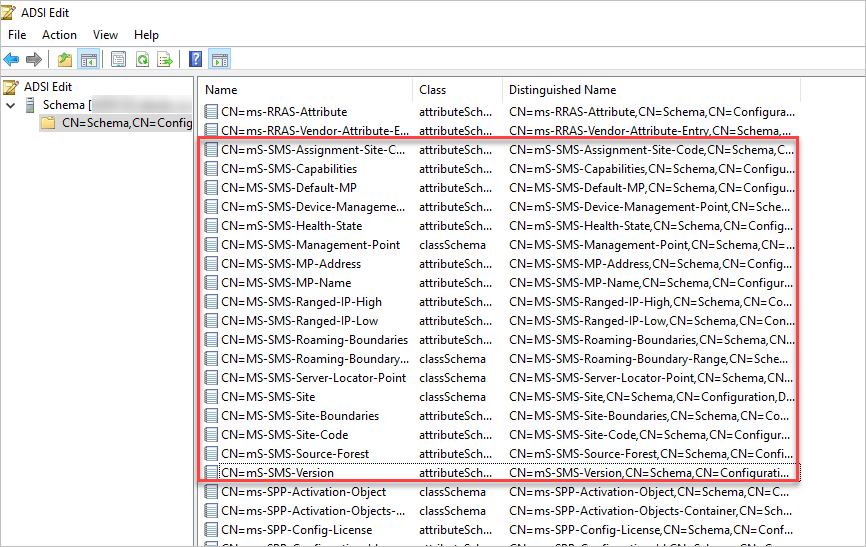866x547 pixels.
Task: Select the CN=MS-SMS-Default-MP entry
Action: pos(289,187)
